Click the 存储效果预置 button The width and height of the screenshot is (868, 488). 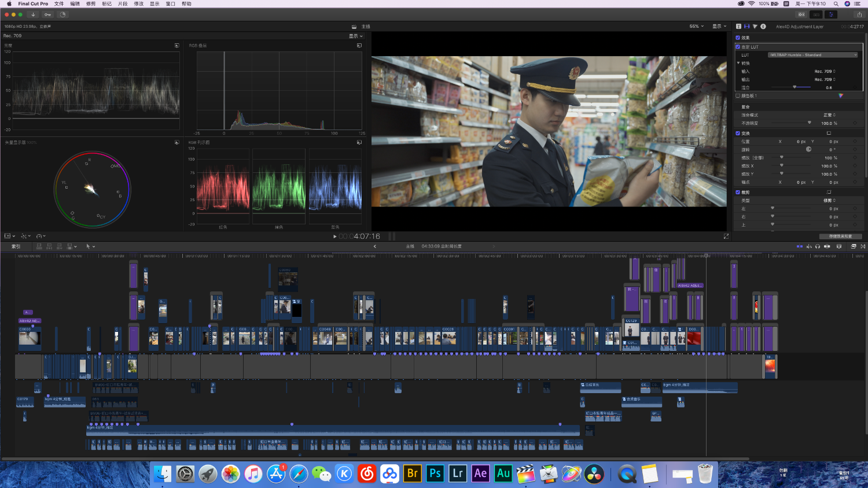click(840, 236)
